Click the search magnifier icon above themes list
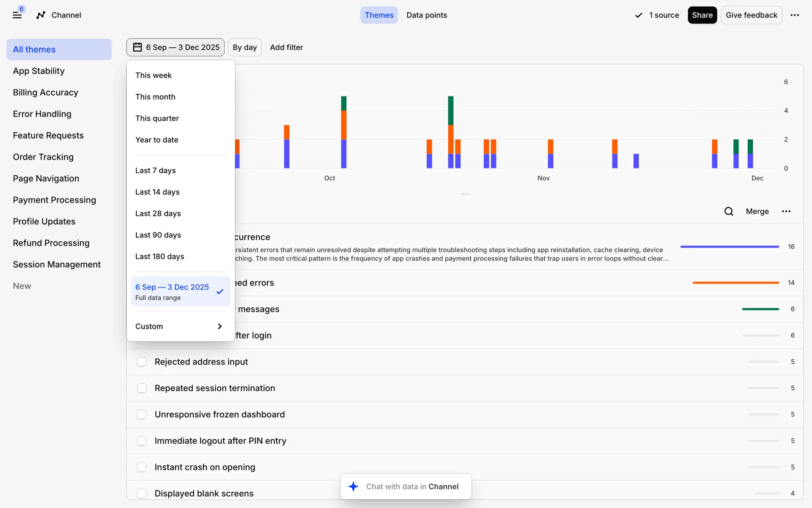 pyautogui.click(x=728, y=211)
